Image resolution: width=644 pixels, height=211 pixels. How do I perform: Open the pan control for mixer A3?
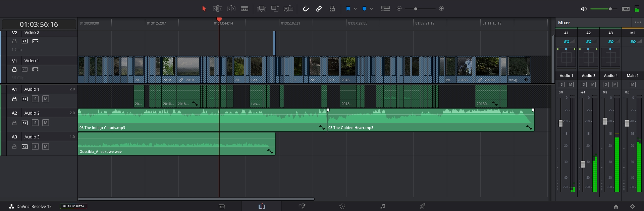coord(610,57)
